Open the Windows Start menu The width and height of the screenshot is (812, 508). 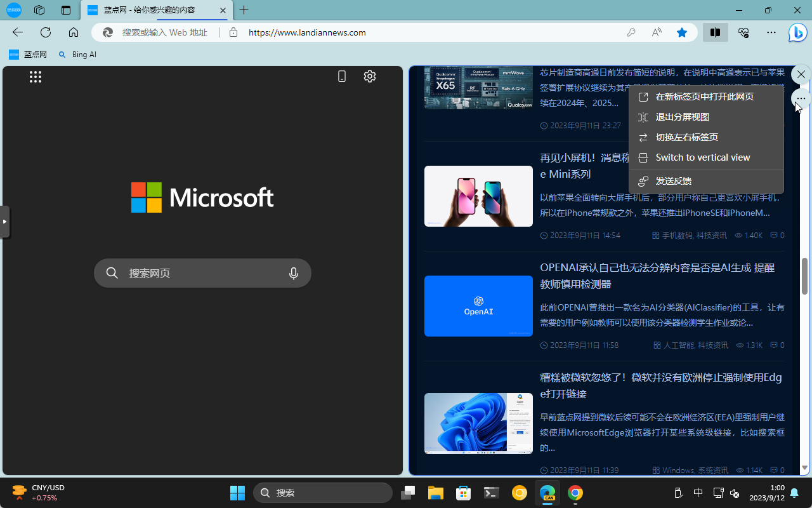[237, 493]
